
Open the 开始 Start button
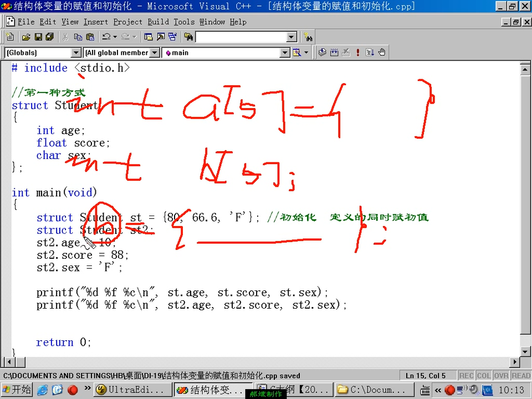click(x=17, y=390)
